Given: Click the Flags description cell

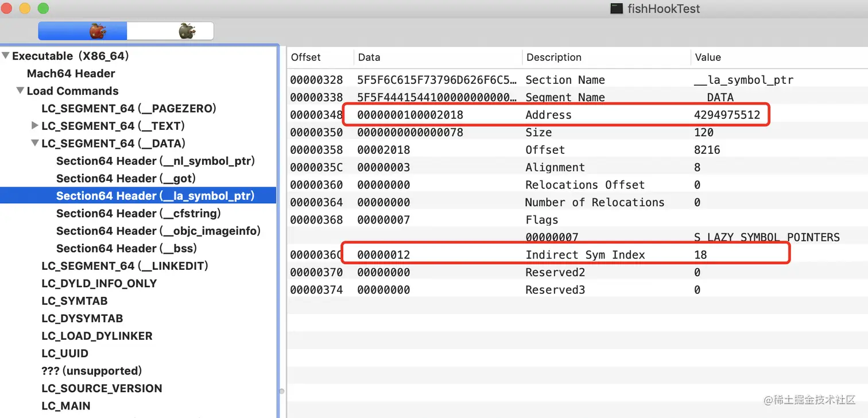Looking at the screenshot, I should pyautogui.click(x=542, y=220).
